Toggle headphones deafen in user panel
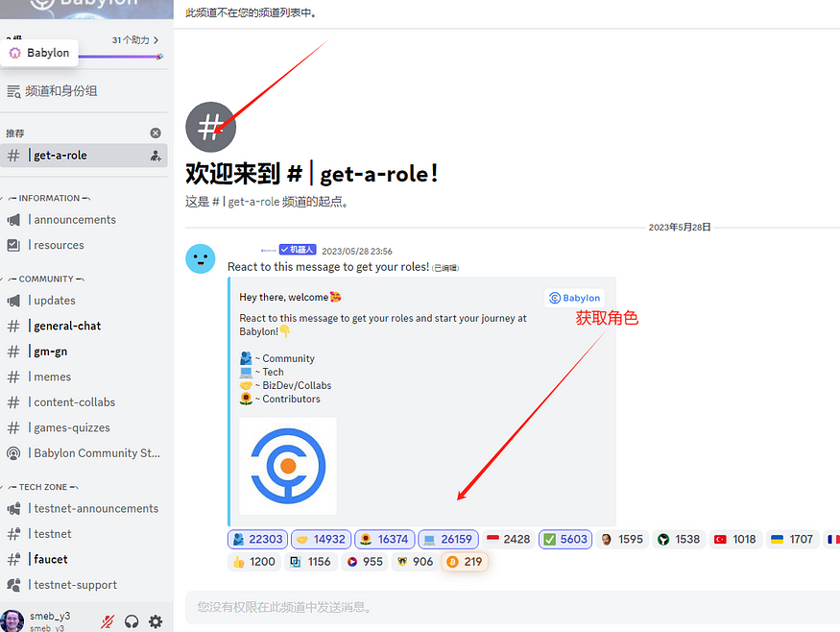The image size is (840, 632). click(132, 621)
